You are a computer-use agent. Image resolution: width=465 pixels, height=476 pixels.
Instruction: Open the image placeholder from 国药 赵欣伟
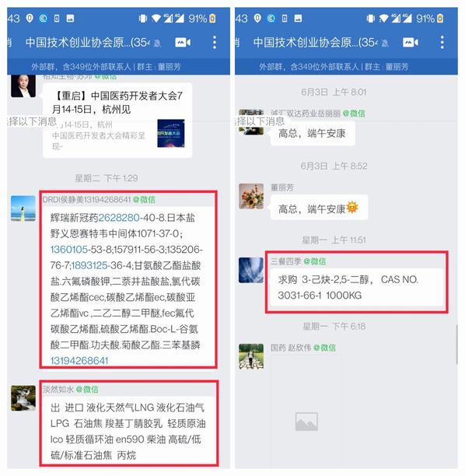(x=306, y=422)
